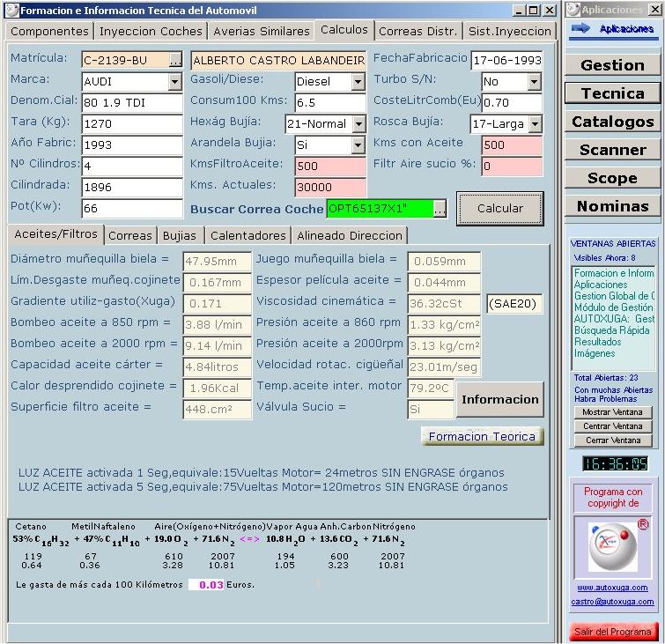
Task: Open the Correas Distr. tab
Action: click(418, 31)
